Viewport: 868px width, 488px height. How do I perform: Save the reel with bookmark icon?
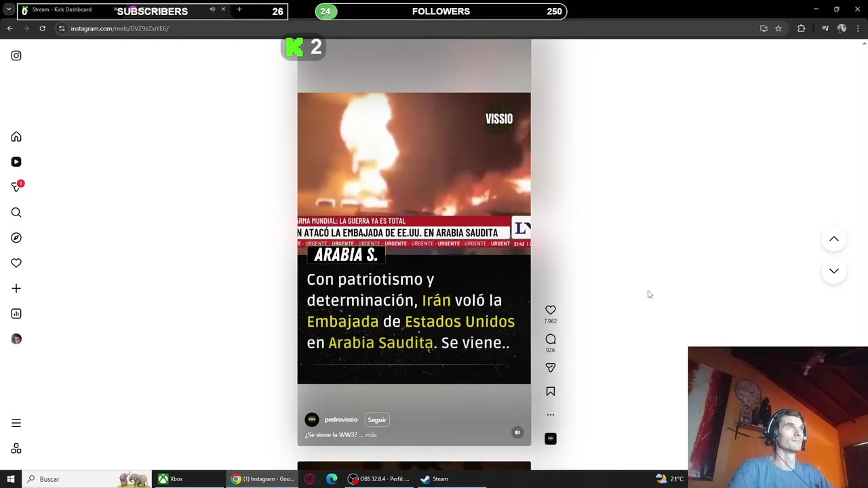551,391
